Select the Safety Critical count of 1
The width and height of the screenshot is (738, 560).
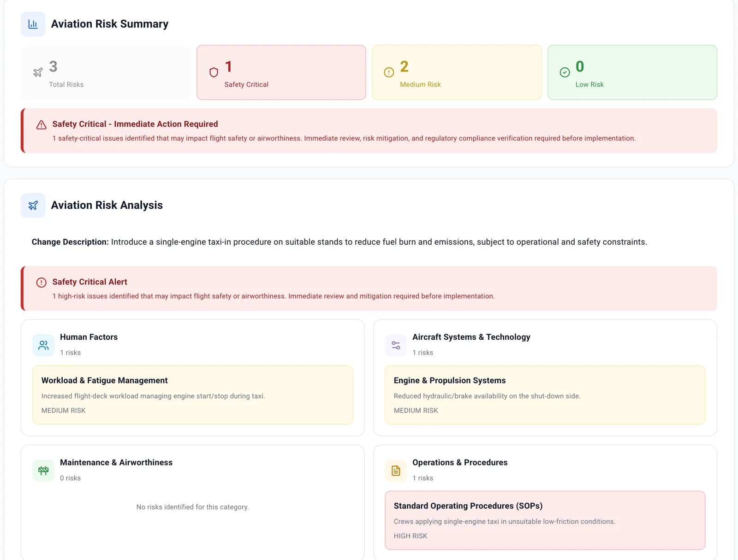click(x=228, y=67)
